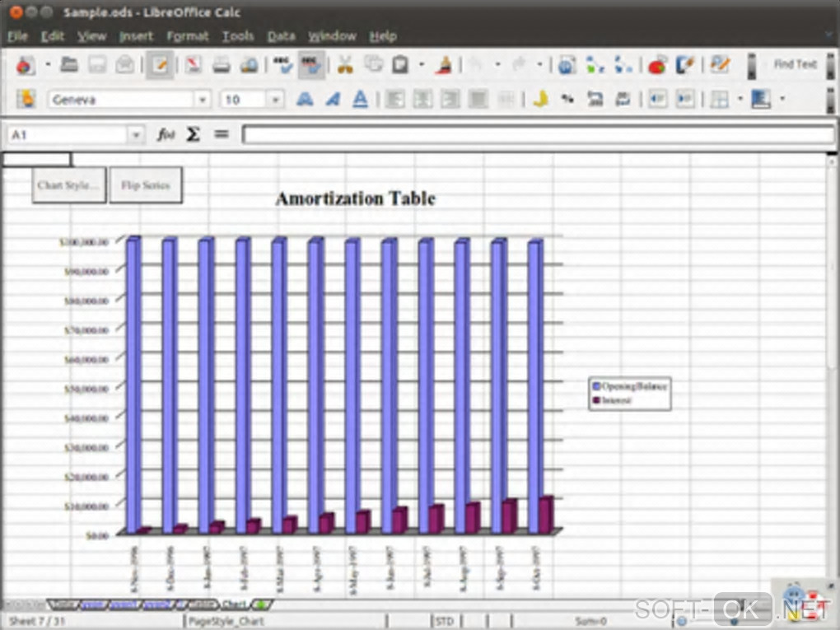Click the Function equals sign icon

click(222, 134)
